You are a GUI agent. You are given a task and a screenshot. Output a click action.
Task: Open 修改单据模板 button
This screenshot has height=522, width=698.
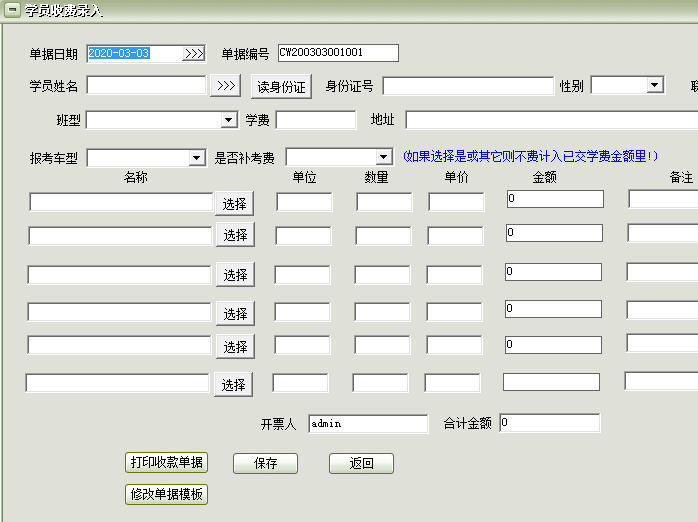click(x=167, y=494)
